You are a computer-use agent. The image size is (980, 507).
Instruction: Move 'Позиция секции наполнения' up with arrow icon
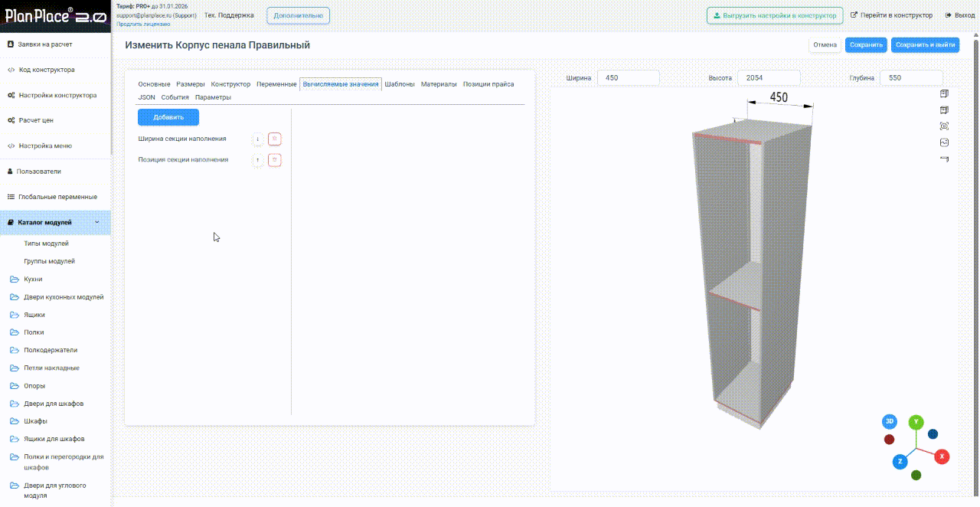[258, 160]
